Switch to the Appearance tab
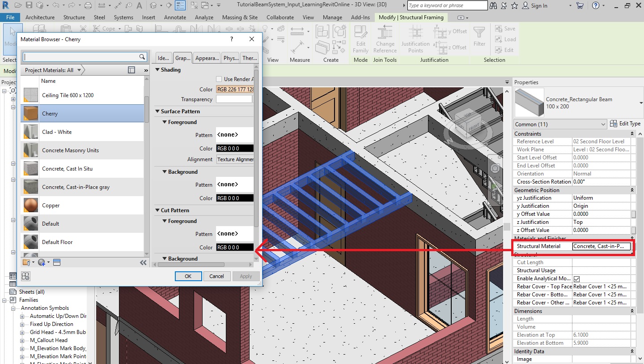 click(x=207, y=58)
